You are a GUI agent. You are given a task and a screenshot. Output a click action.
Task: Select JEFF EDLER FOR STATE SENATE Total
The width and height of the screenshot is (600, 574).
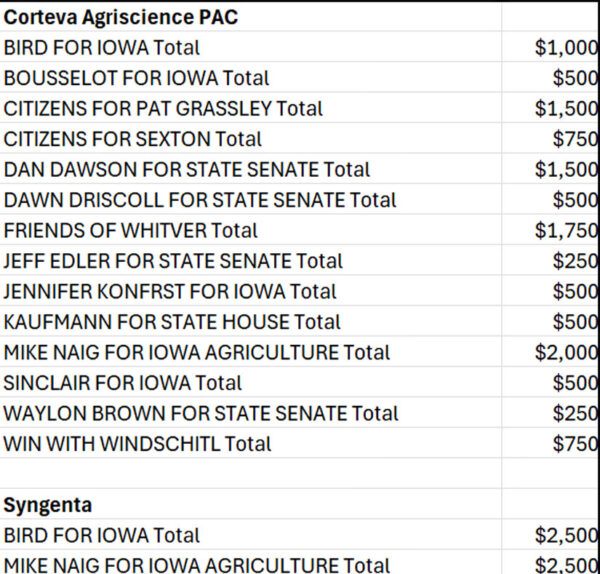(x=173, y=261)
